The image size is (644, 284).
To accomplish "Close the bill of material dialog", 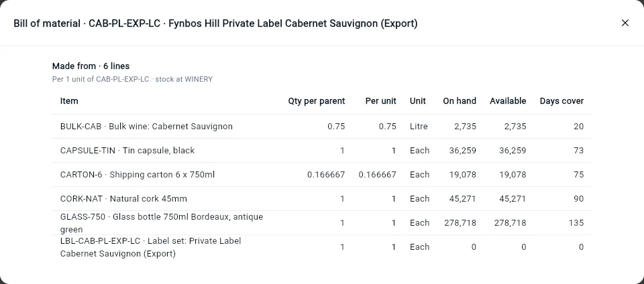I will point(625,23).
